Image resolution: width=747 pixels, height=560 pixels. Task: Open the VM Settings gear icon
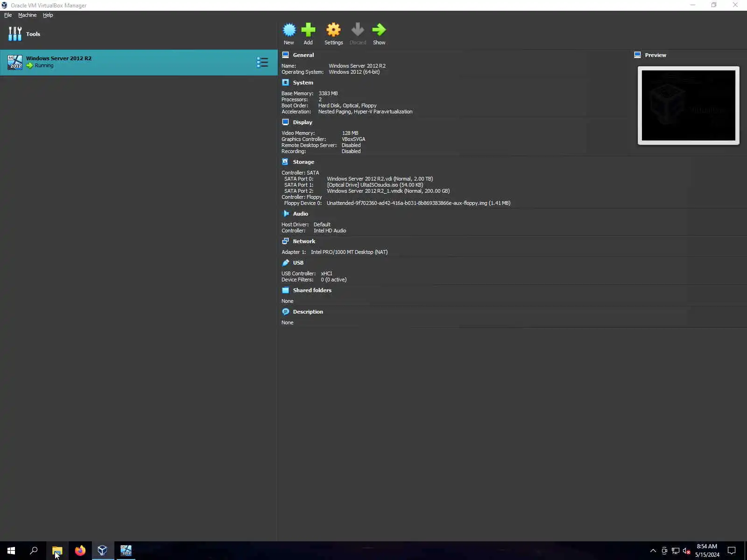click(333, 30)
